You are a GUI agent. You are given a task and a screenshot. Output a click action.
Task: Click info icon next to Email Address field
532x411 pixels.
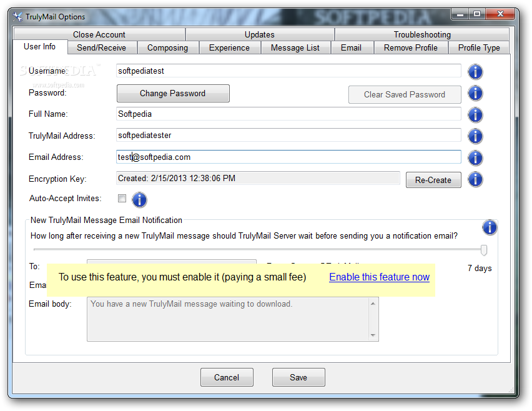tap(475, 158)
